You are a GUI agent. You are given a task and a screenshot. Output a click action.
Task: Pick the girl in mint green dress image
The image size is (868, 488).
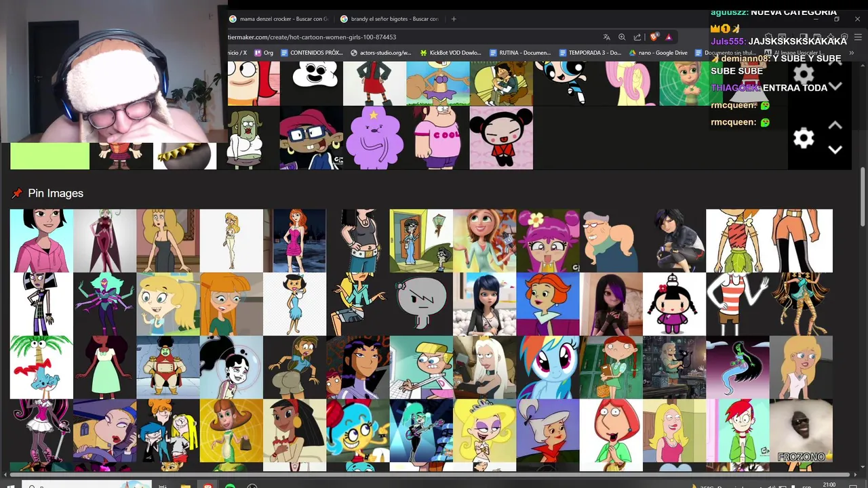pos(104,367)
